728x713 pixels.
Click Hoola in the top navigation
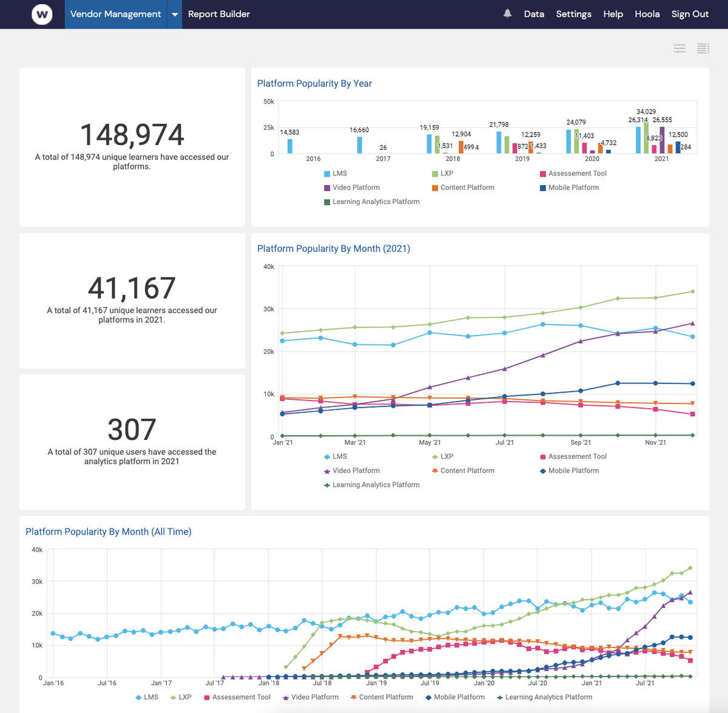647,14
